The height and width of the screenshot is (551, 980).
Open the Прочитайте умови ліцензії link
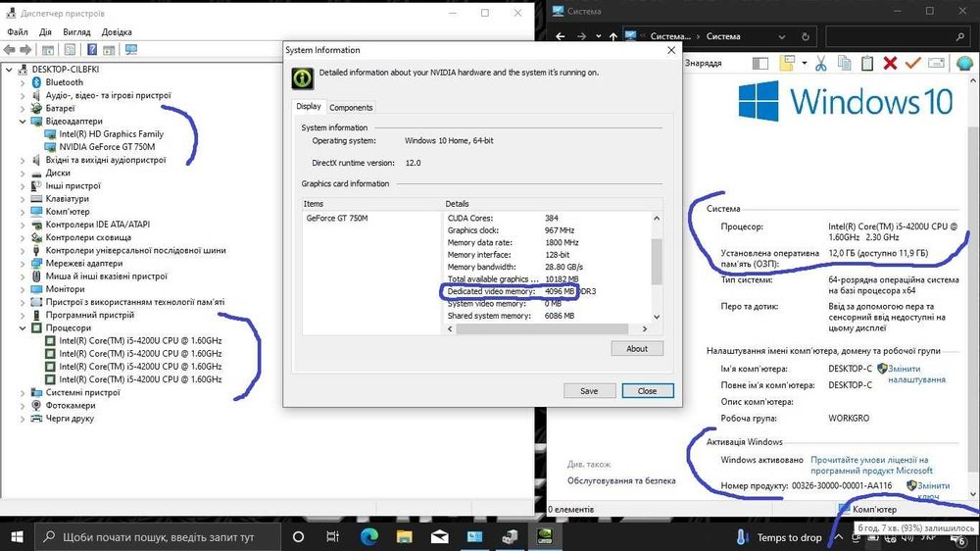(x=871, y=466)
